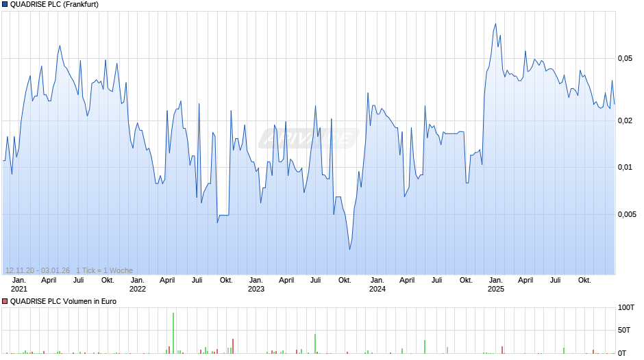The image size is (644, 360).
Task: Select the chart title QUADRISE PLC (Frankfurt)
Action: (54, 5)
